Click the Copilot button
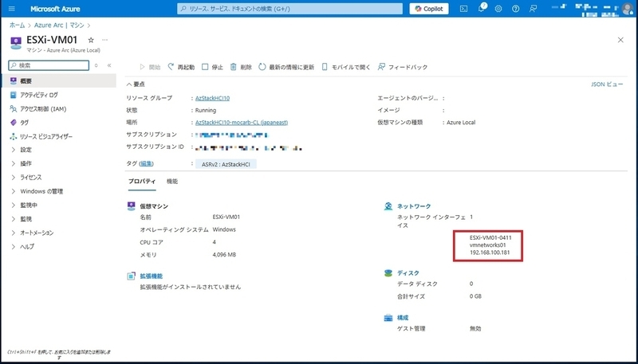Screen dimensions: 638x364 point(429,9)
